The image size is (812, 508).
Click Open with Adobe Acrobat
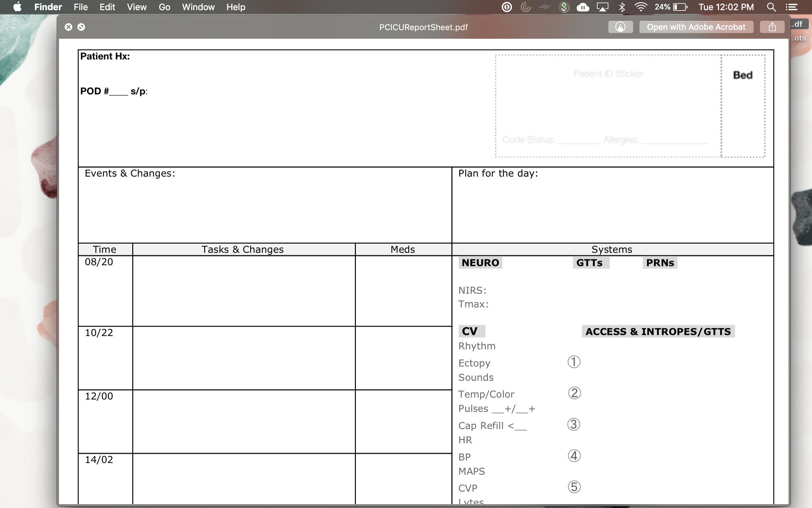point(696,27)
